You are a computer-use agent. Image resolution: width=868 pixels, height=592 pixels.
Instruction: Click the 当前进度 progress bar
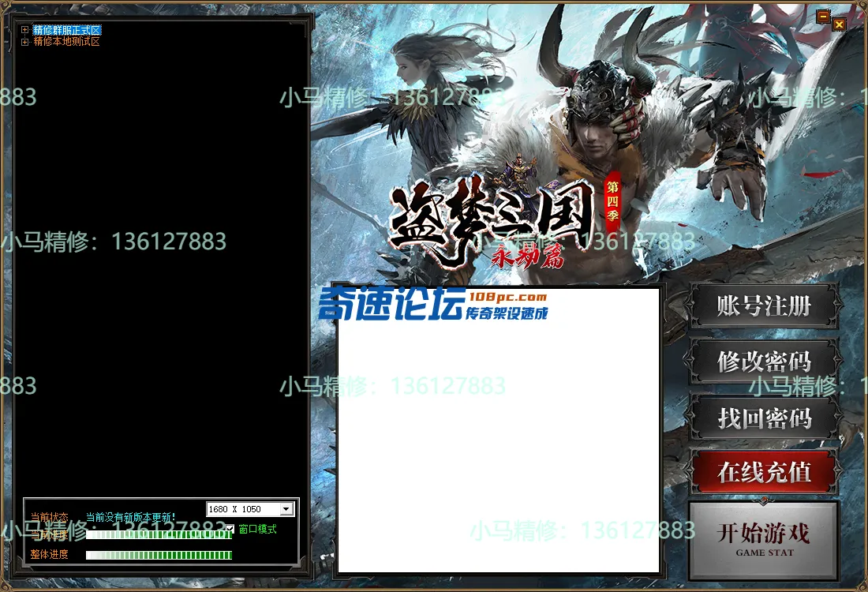[159, 534]
